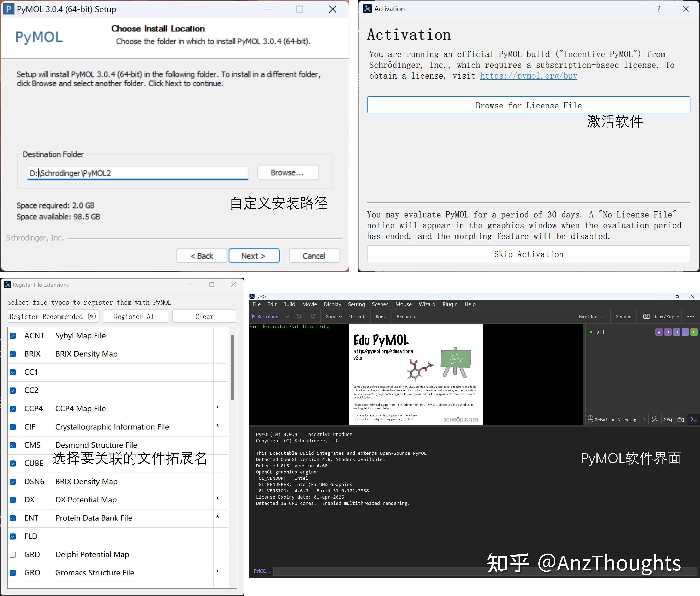Uncheck the ACNT Sybyl Map File checkbox
This screenshot has width=700, height=596.
13,336
